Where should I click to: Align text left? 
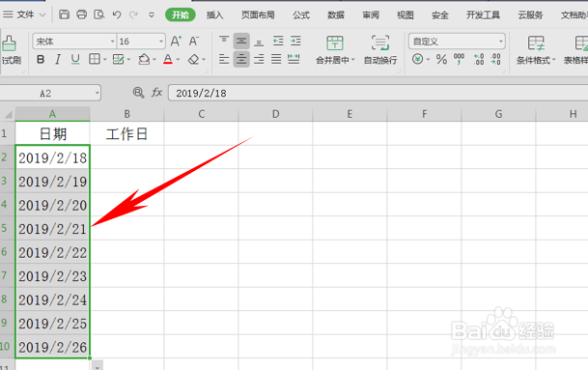pos(224,59)
